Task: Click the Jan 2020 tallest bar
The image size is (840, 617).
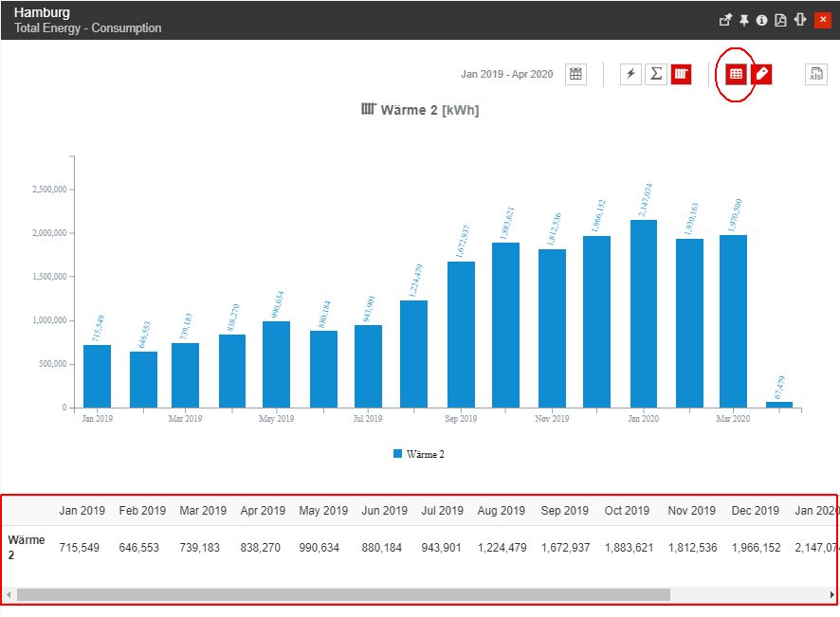Action: point(644,313)
